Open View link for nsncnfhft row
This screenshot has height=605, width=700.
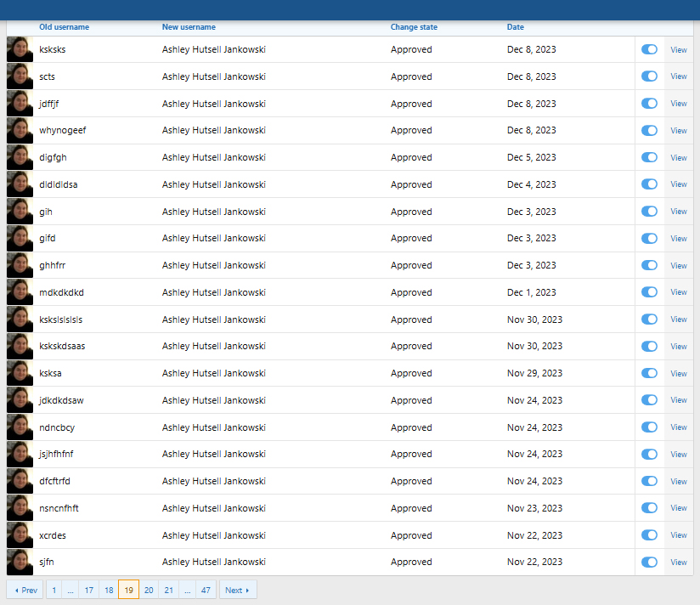coord(679,508)
